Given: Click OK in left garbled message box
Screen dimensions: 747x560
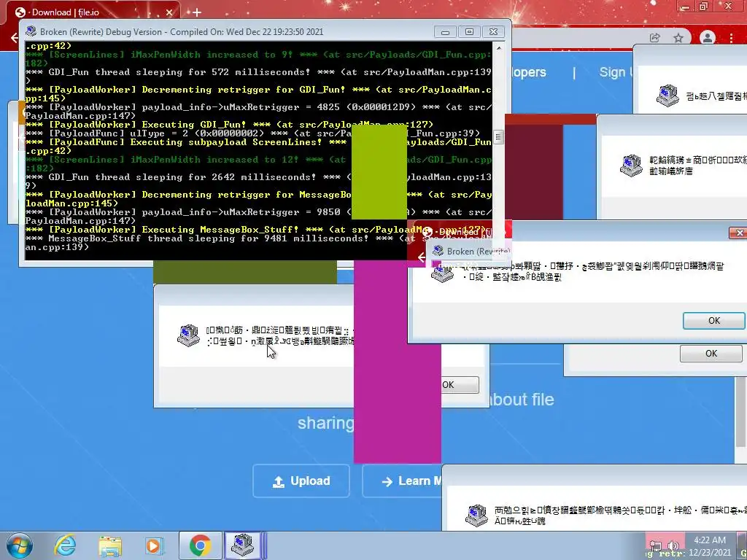Looking at the screenshot, I should coord(460,385).
